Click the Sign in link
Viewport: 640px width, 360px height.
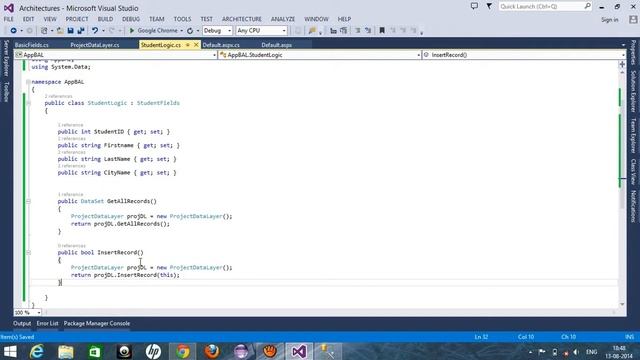point(609,20)
